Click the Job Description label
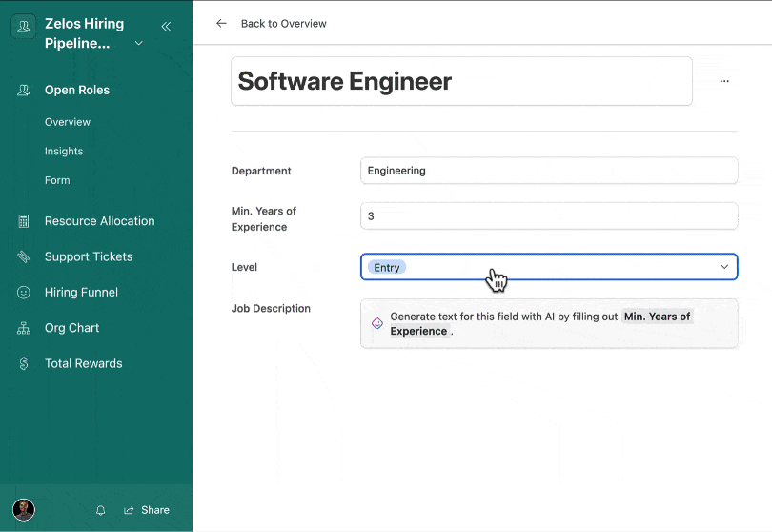The image size is (772, 532). [271, 308]
